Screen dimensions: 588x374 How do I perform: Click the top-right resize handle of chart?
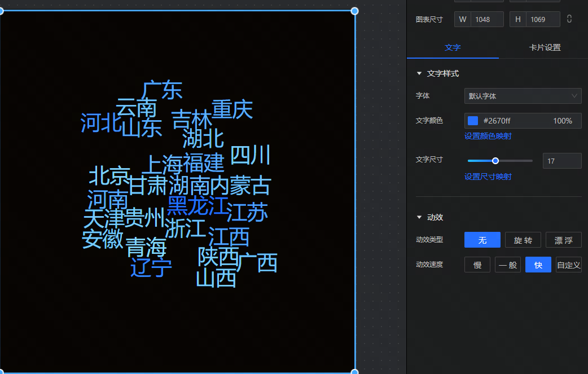click(355, 11)
